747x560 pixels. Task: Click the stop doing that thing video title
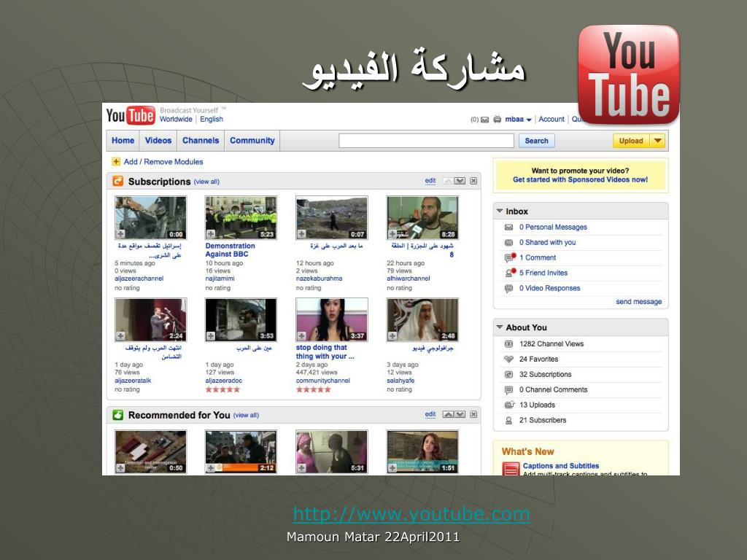click(325, 352)
